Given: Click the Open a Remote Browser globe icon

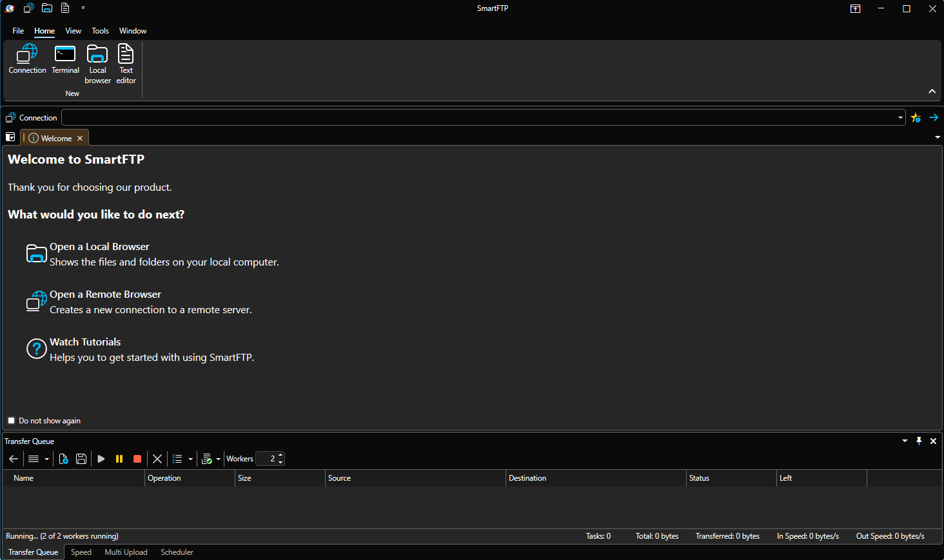Looking at the screenshot, I should pyautogui.click(x=36, y=301).
